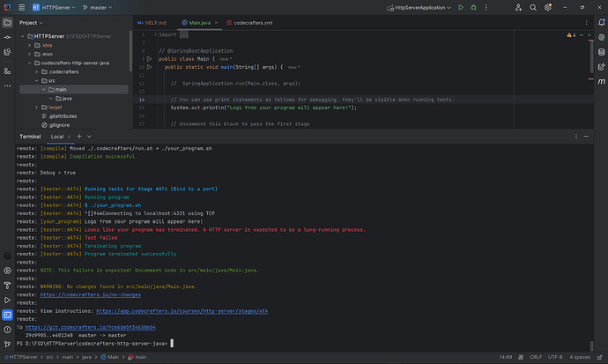This screenshot has height=364, width=608.
Task: Open more run actions menu
Action: [486, 7]
